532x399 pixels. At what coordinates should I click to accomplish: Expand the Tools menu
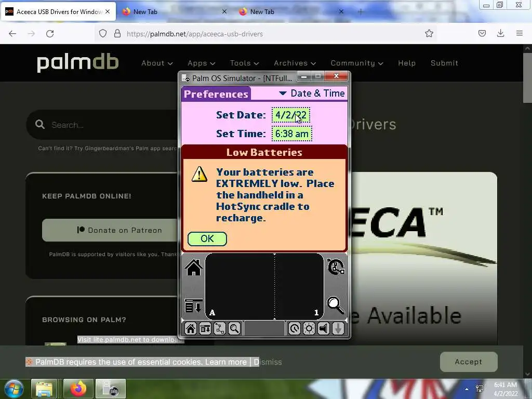click(x=244, y=63)
